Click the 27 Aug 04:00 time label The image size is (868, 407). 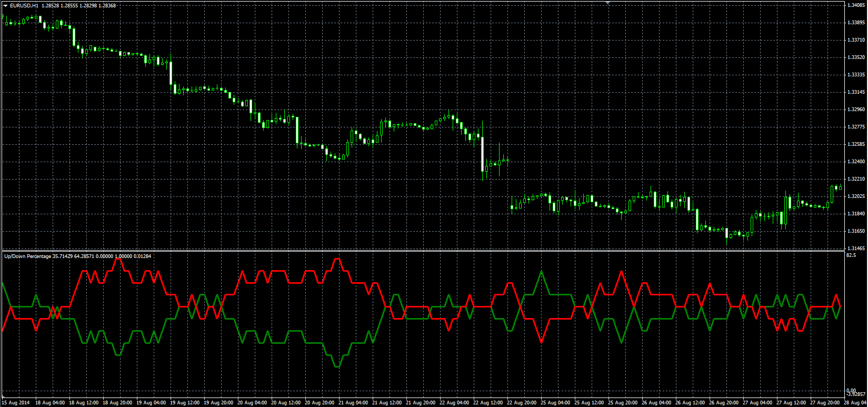click(757, 403)
